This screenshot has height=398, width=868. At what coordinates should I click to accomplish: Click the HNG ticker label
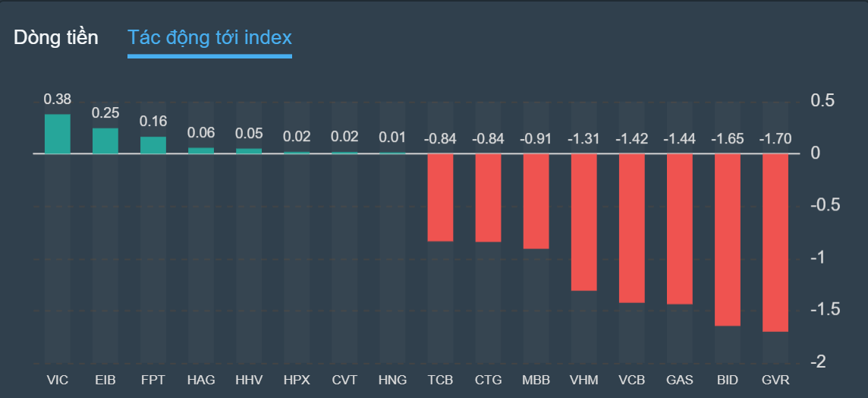392,380
